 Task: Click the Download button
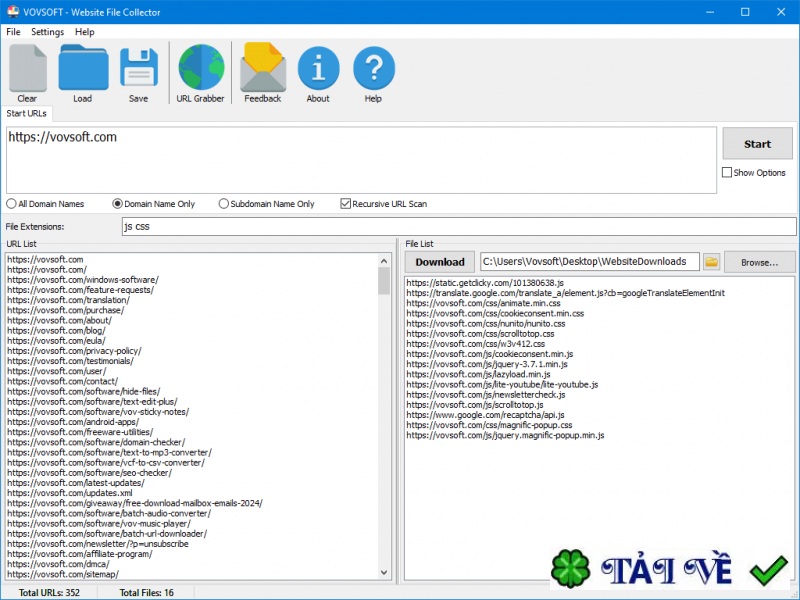[438, 261]
